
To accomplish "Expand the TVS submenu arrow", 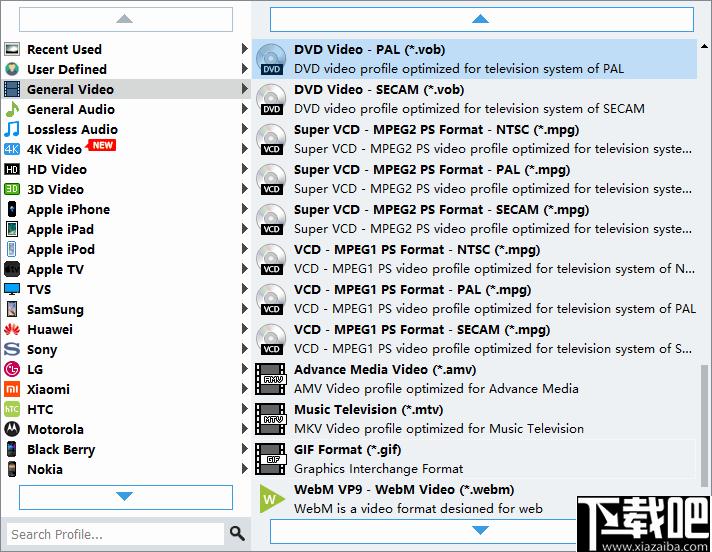I will point(245,289).
